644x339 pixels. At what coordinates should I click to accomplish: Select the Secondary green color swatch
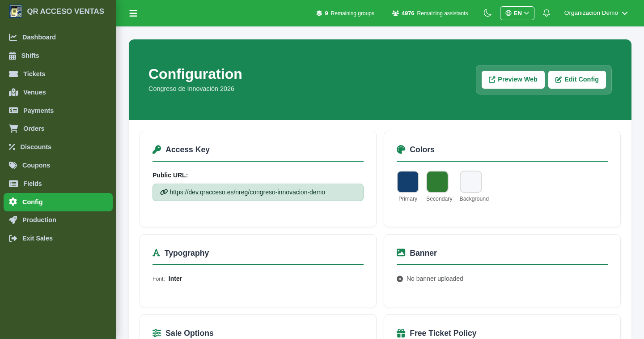pyautogui.click(x=437, y=182)
